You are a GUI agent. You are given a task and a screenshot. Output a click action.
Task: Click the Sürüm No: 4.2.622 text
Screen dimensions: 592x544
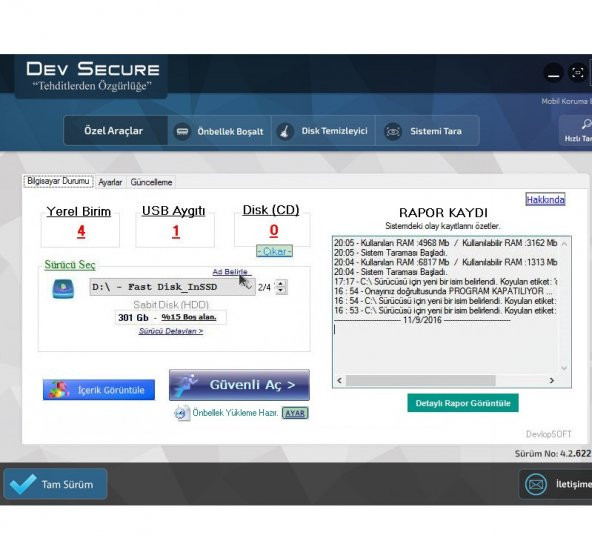point(553,454)
